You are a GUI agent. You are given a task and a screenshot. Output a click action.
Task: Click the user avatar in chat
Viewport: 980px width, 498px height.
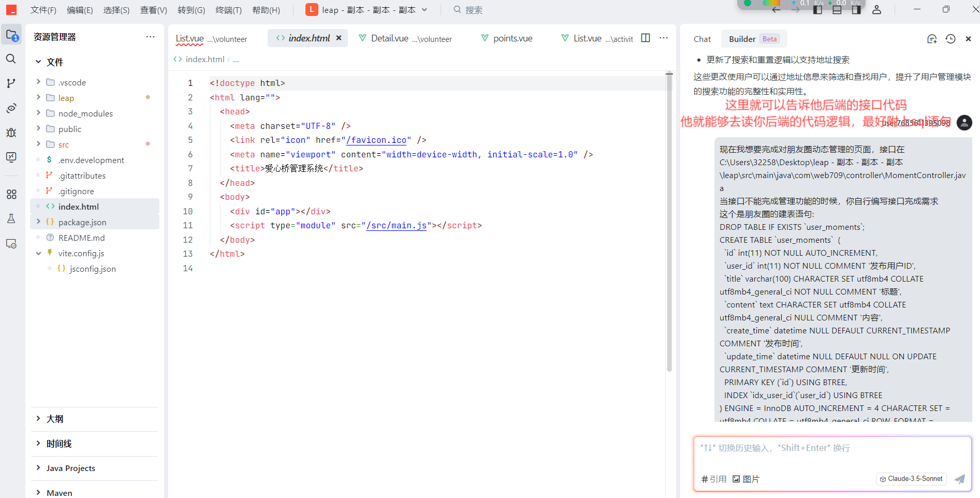[x=964, y=123]
